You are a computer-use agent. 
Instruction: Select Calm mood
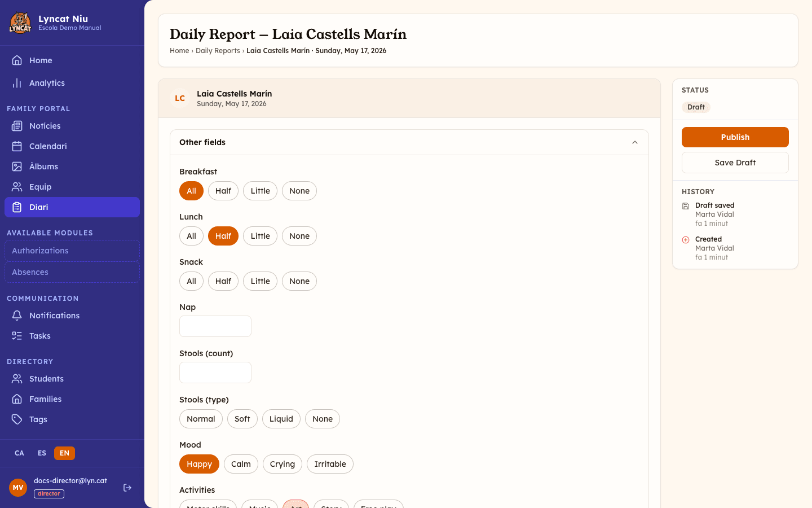click(241, 464)
